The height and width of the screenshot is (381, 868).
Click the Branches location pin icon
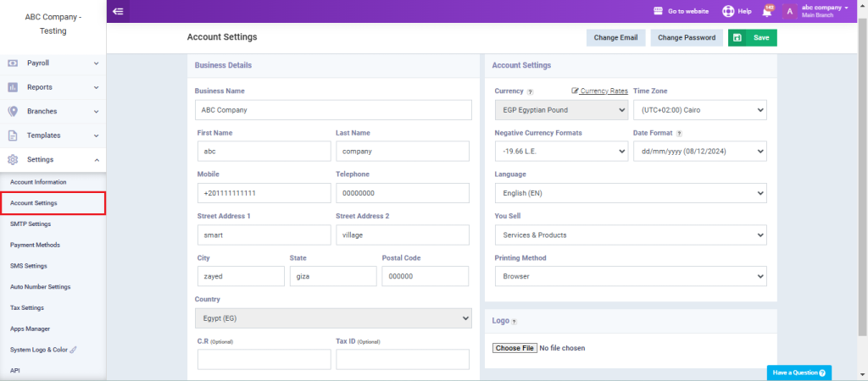pyautogui.click(x=13, y=111)
